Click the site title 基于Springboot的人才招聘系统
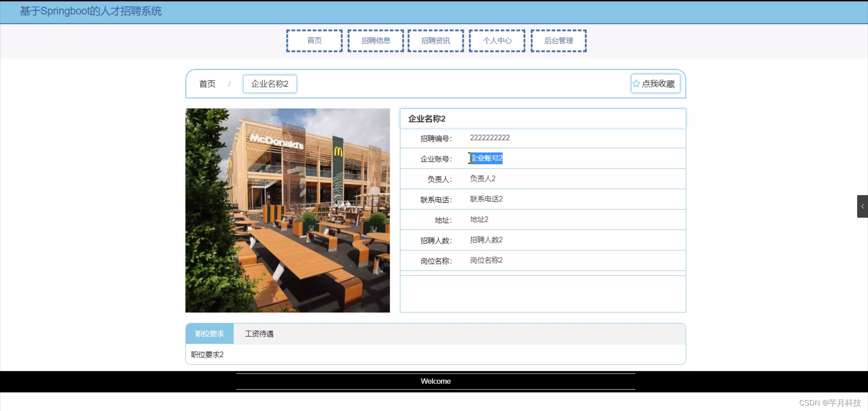This screenshot has width=868, height=411. 91,11
